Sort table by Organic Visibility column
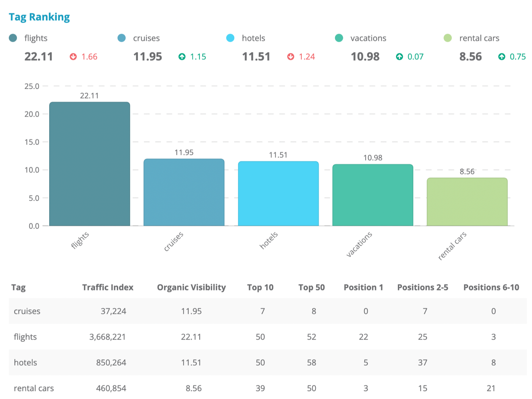 click(191, 287)
